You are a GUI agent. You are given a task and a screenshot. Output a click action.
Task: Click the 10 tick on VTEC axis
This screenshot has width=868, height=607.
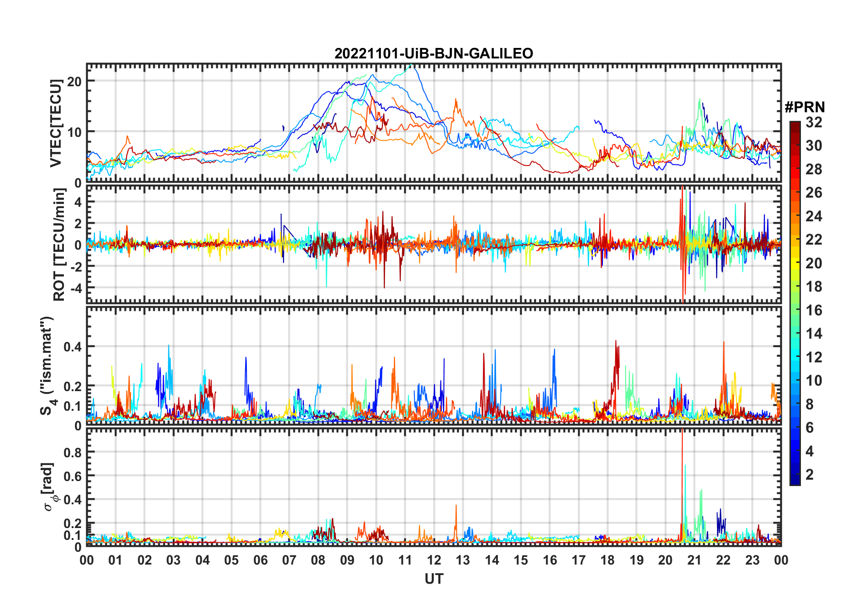74,132
